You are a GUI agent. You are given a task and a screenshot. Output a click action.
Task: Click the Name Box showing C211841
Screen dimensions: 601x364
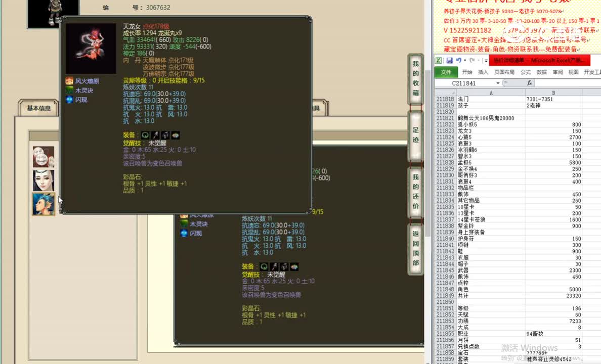click(465, 83)
